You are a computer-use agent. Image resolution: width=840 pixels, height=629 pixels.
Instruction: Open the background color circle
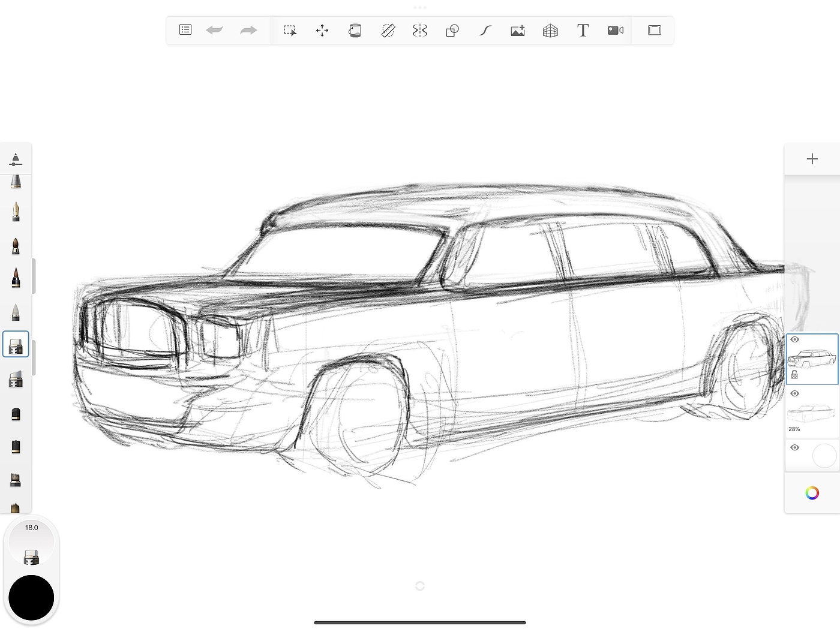824,456
